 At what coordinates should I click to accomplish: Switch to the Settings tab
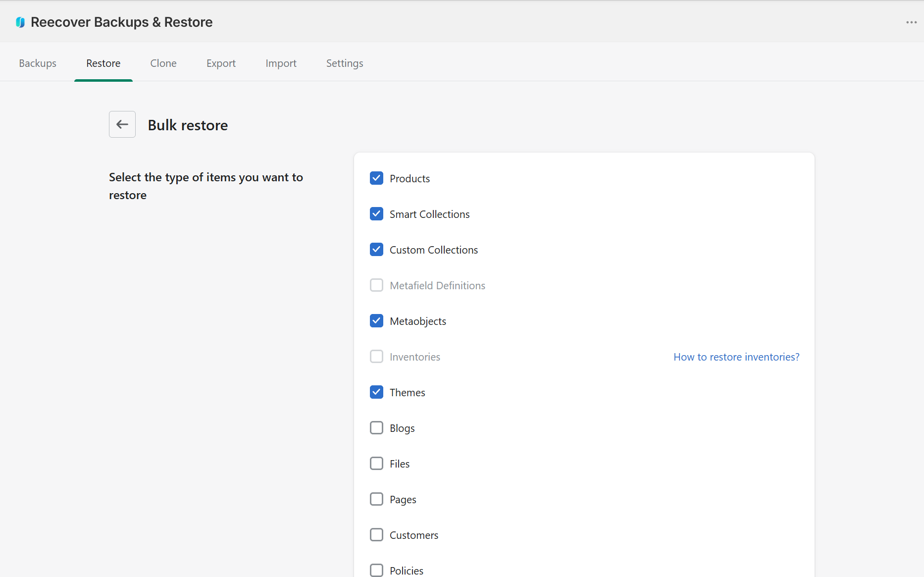click(345, 63)
